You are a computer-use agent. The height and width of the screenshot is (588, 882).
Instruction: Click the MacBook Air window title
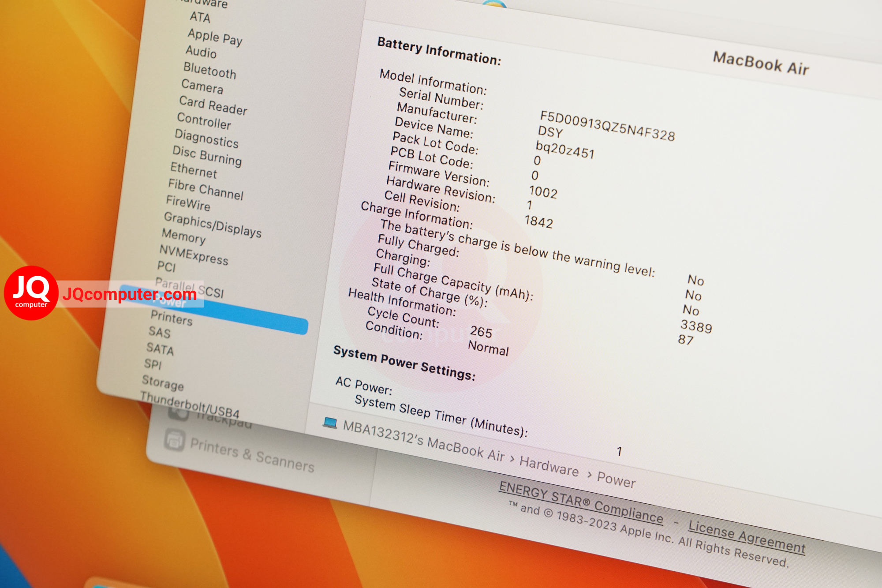point(761,64)
